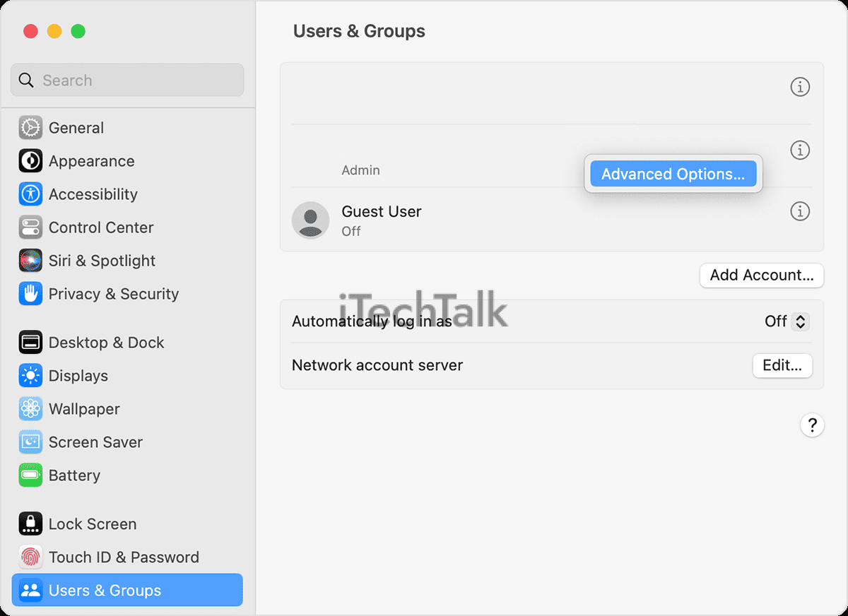Open Siri & Spotlight settings
Image resolution: width=848 pixels, height=616 pixels.
(x=101, y=261)
